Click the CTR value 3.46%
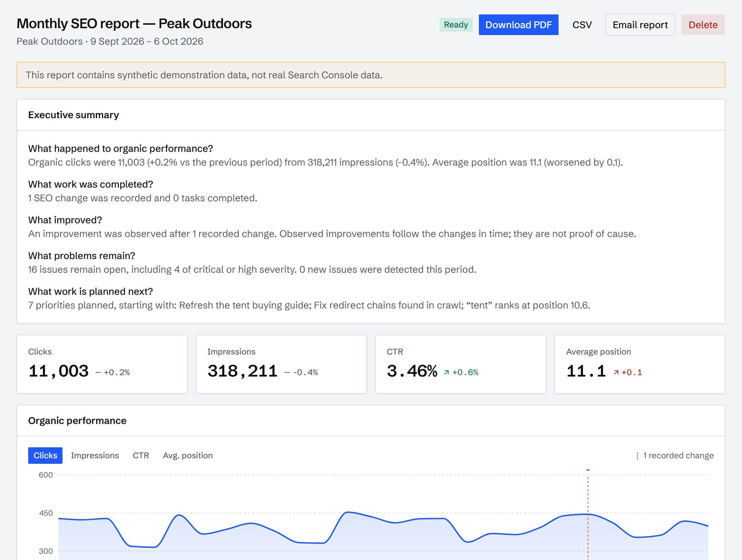The width and height of the screenshot is (742, 560). tap(412, 371)
